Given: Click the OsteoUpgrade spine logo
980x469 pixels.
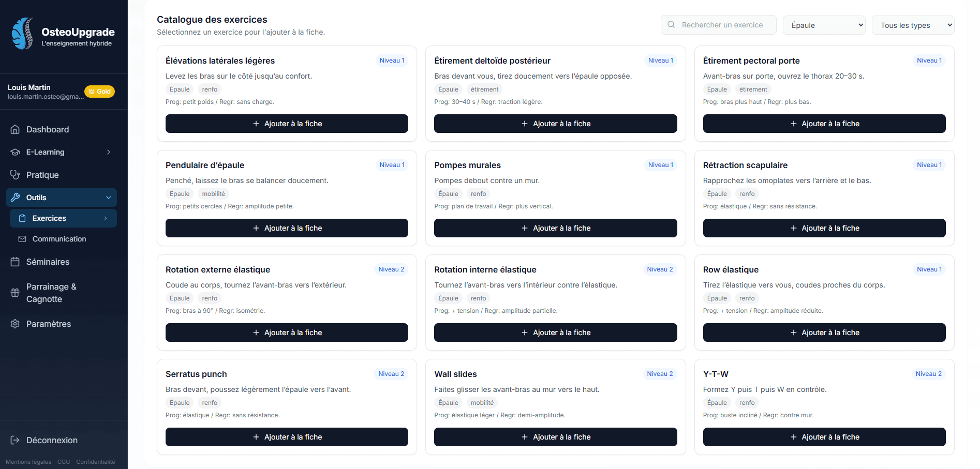Looking at the screenshot, I should [22, 33].
